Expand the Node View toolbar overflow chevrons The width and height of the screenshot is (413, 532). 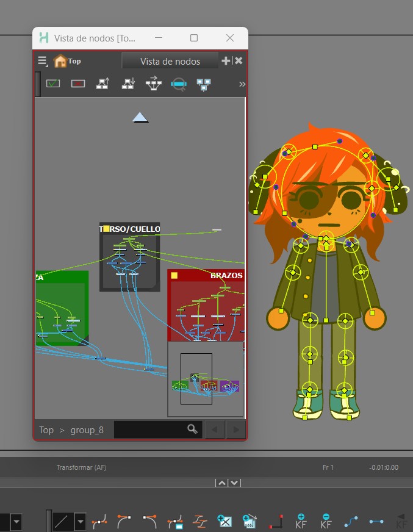[242, 84]
